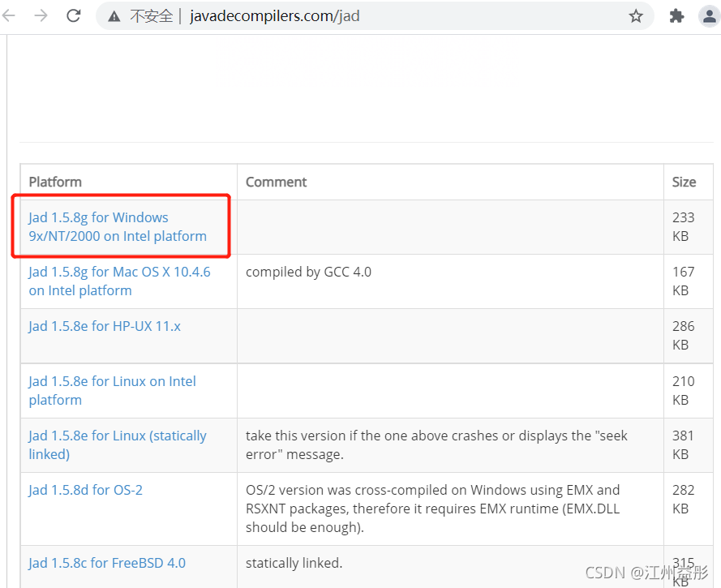Open Jad 1.5.8g for Windows download link
The height and width of the screenshot is (588, 721).
(118, 226)
